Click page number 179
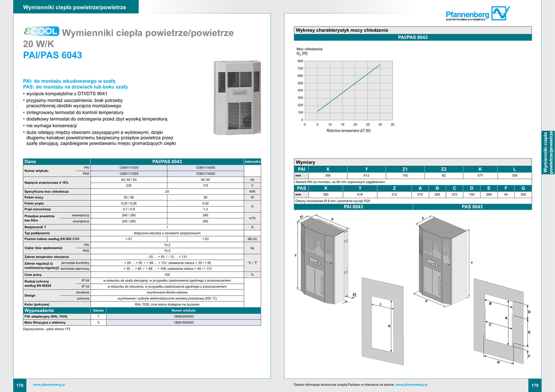This screenshot has width=555, height=392. click(534, 384)
